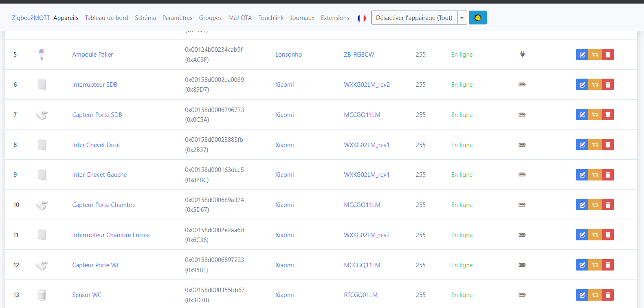
Task: Open the ZB-RGBCW model link
Action: click(359, 55)
